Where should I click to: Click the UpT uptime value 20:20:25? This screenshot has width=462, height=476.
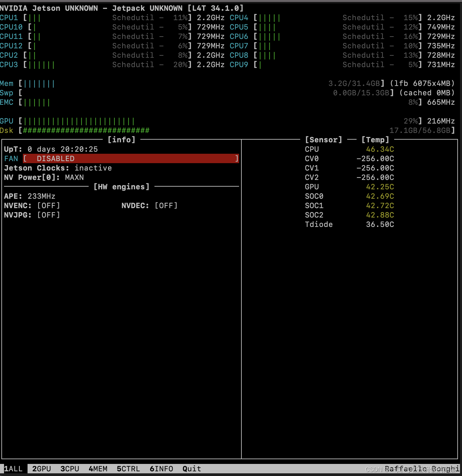click(x=79, y=149)
